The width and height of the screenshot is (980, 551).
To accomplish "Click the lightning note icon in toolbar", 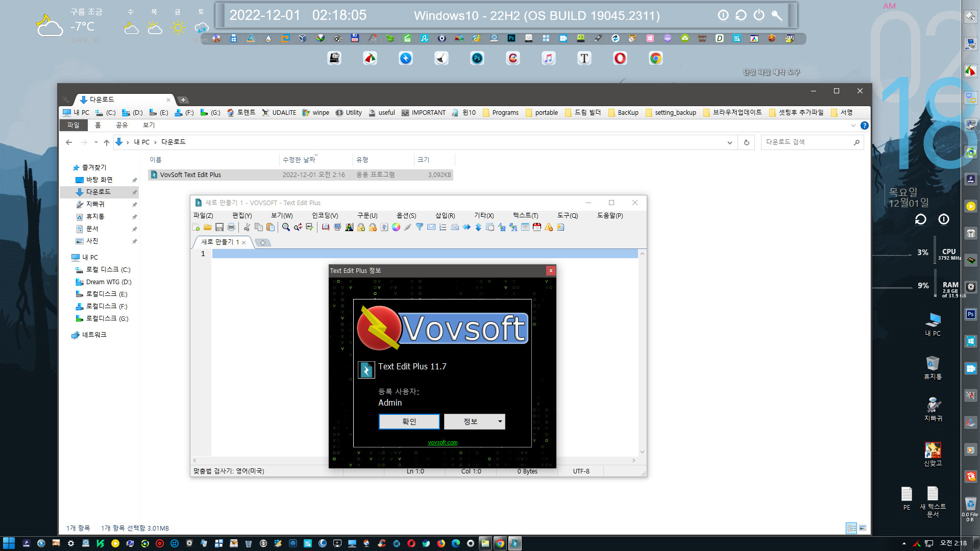I will (x=560, y=228).
